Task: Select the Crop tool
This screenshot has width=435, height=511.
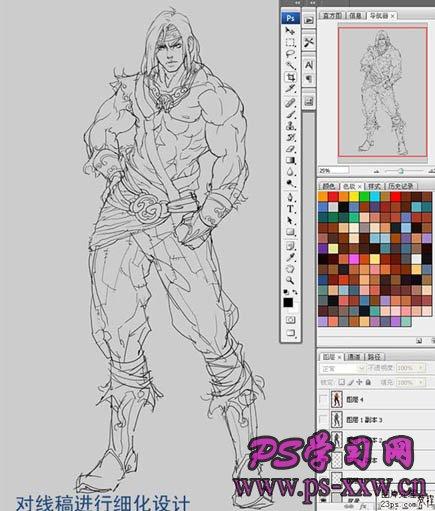Action: [291, 77]
